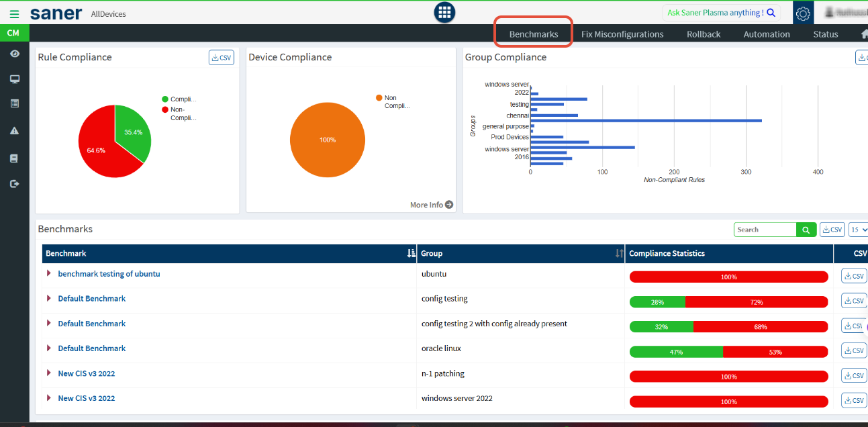
Task: Click the warning triangle icon in the sidebar
Action: click(14, 131)
